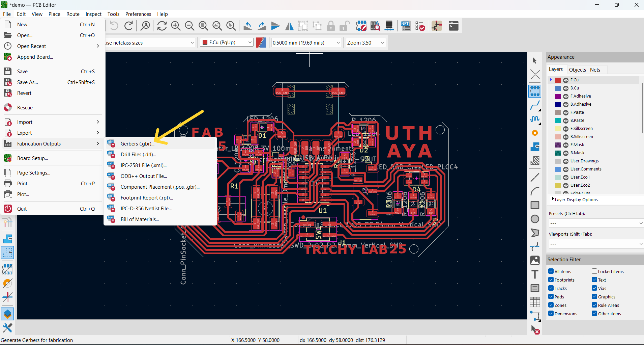This screenshot has height=345, width=644.
Task: Toggle visibility of B.Cu layer
Action: (x=566, y=88)
